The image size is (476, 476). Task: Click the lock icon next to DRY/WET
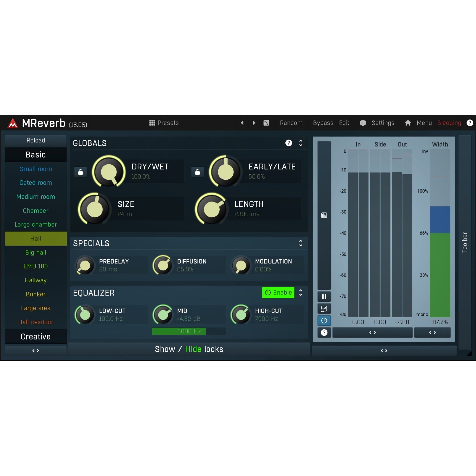coord(80,172)
